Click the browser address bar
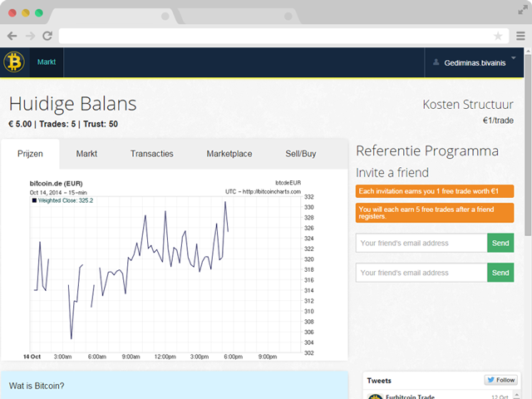 click(x=274, y=36)
